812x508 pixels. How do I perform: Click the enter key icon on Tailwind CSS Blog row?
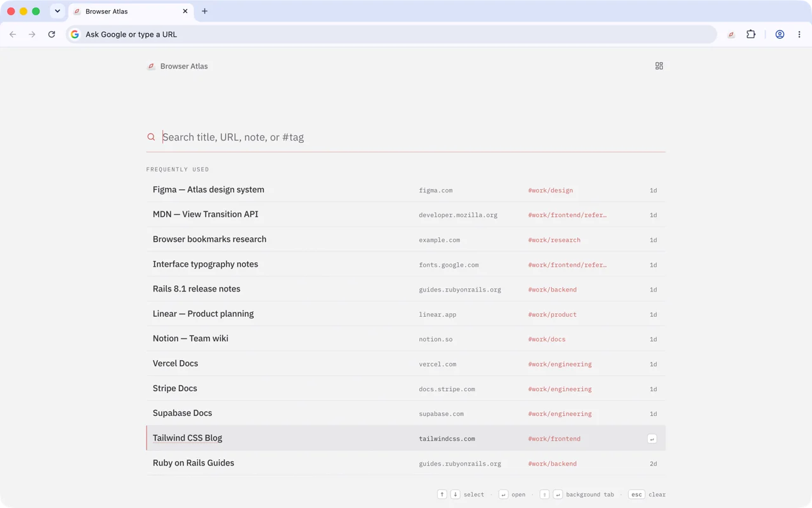[x=652, y=439]
